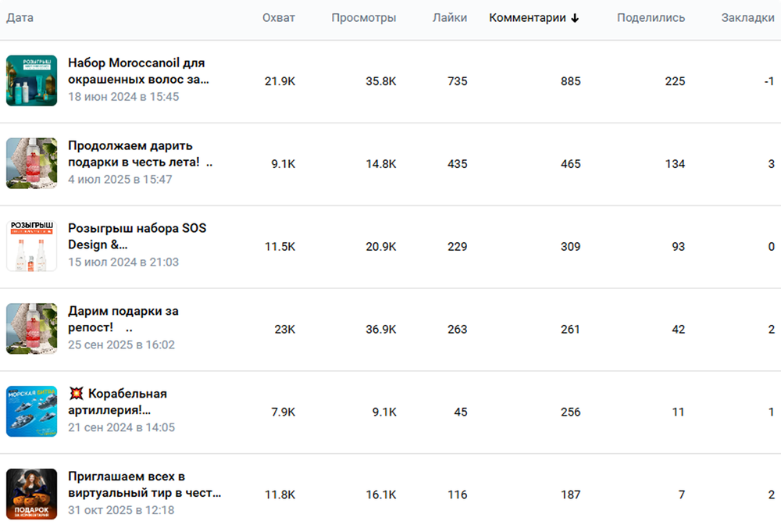Open post Дарим подарки за репост
Screen dimensions: 781x532
tap(123, 320)
